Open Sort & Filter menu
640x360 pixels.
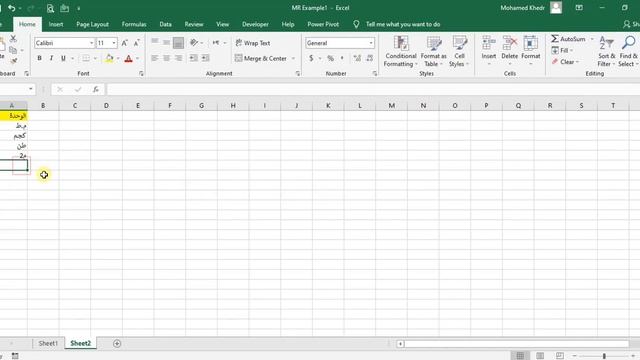point(607,51)
